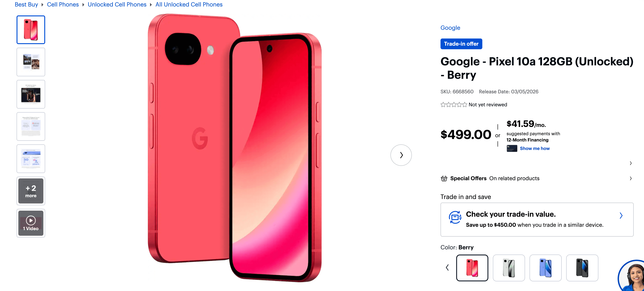Click the star rating icons
The height and width of the screenshot is (291, 644).
click(x=453, y=105)
